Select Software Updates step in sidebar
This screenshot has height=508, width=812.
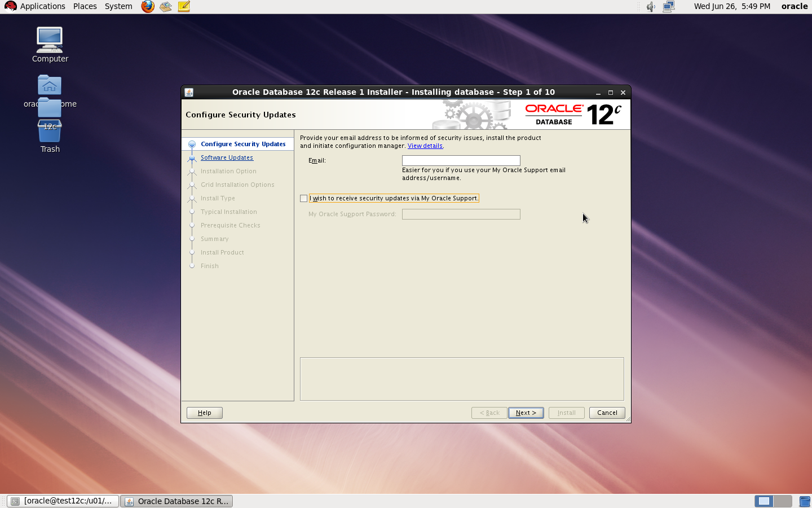click(227, 157)
